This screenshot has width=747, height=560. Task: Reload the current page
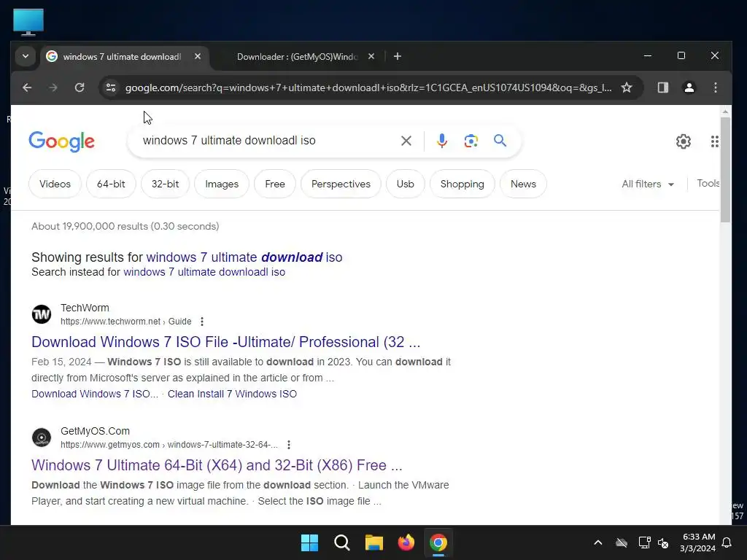click(x=80, y=87)
